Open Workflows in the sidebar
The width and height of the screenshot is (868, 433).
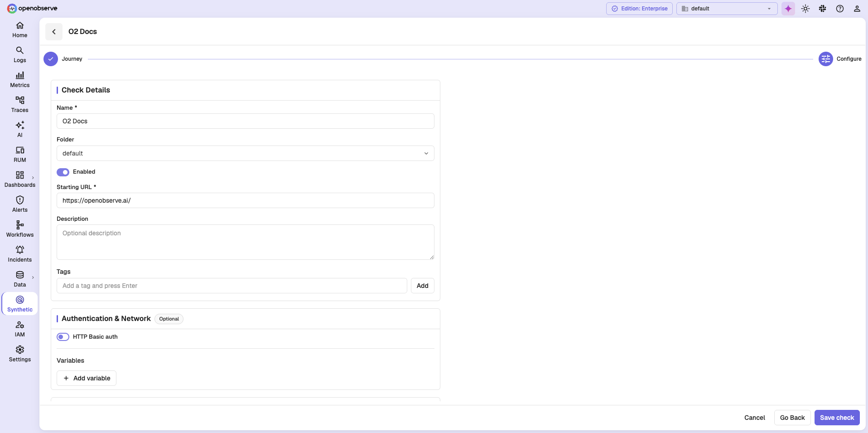point(20,229)
